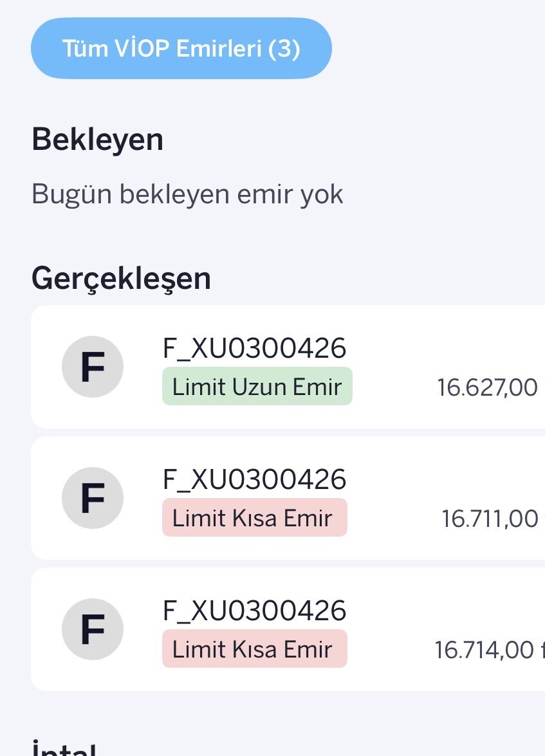
Task: Tap the Tüm VİOP Emirleri (3) filter button
Action: coord(181,49)
